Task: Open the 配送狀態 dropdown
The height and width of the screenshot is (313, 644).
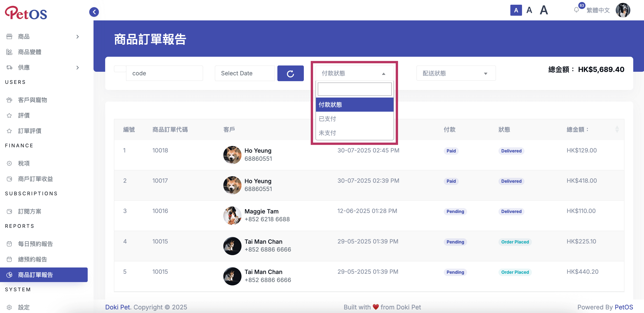Action: (456, 73)
